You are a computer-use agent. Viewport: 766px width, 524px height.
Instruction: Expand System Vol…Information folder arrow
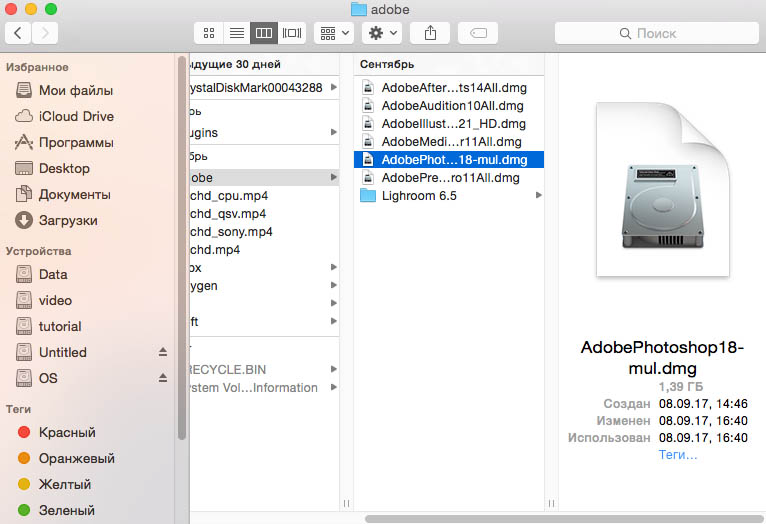[x=334, y=387]
